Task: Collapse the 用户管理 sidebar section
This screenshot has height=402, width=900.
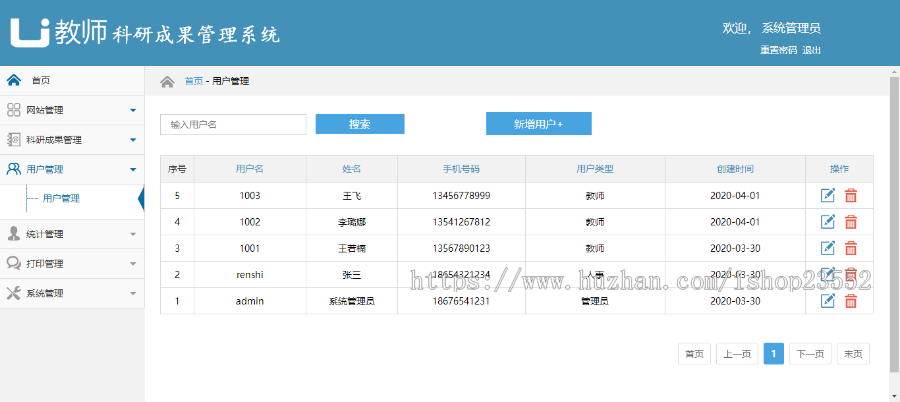Action: pos(72,169)
